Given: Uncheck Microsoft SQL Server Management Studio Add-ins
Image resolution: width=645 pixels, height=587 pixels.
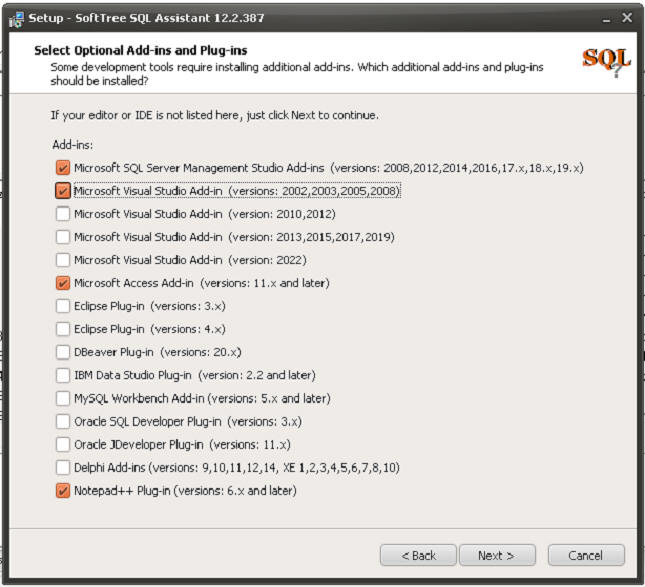Looking at the screenshot, I should click(63, 168).
